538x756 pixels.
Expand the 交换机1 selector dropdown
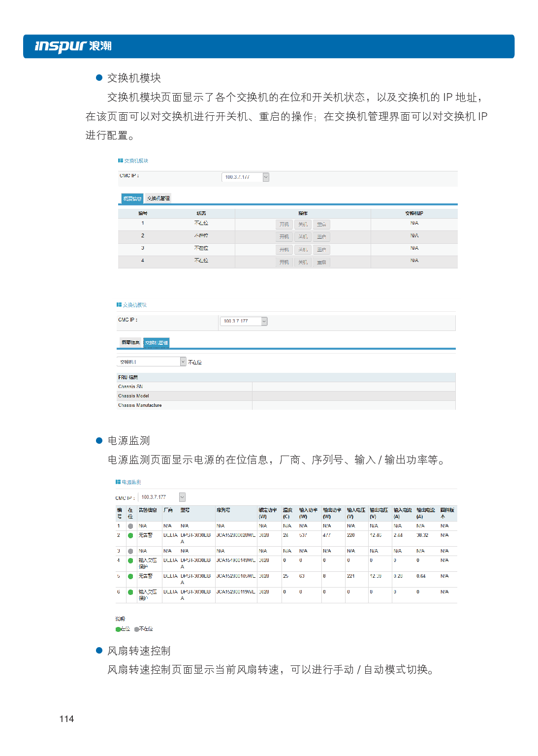pos(183,362)
